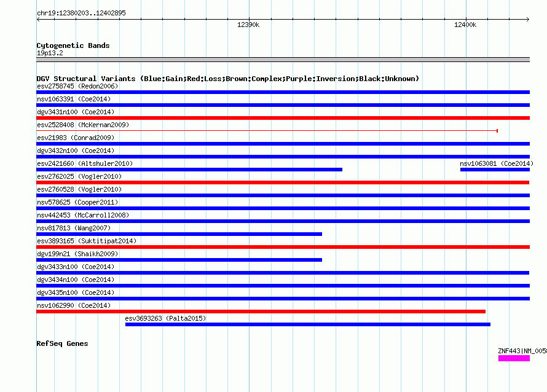The width and height of the screenshot is (547, 392).
Task: Select the blue bar under dgv3433n100
Action: click(283, 273)
